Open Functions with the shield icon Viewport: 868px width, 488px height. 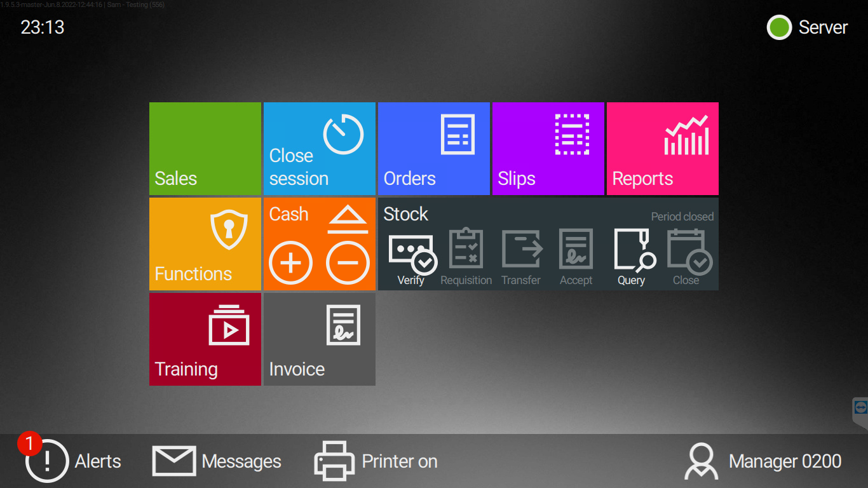tap(229, 230)
